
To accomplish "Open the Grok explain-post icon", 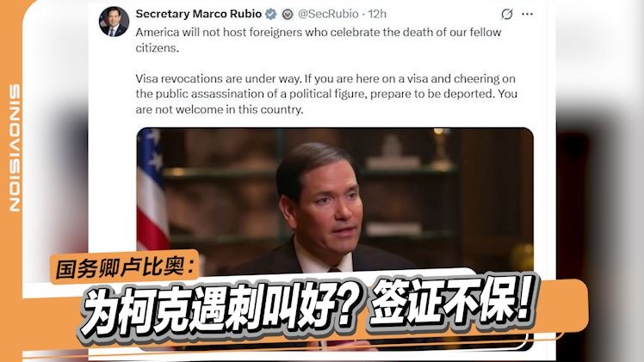I will [507, 14].
